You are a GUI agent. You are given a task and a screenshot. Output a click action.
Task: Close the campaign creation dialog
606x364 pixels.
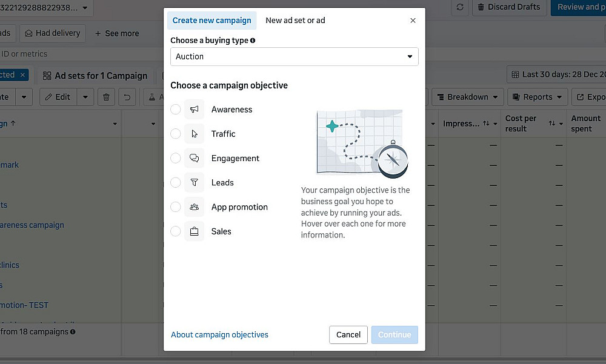413,21
